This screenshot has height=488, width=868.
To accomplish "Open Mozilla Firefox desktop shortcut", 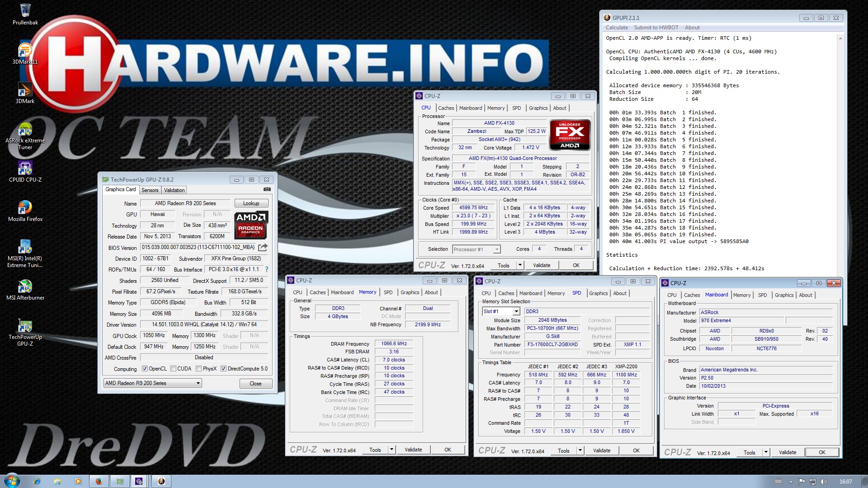I will coord(25,211).
